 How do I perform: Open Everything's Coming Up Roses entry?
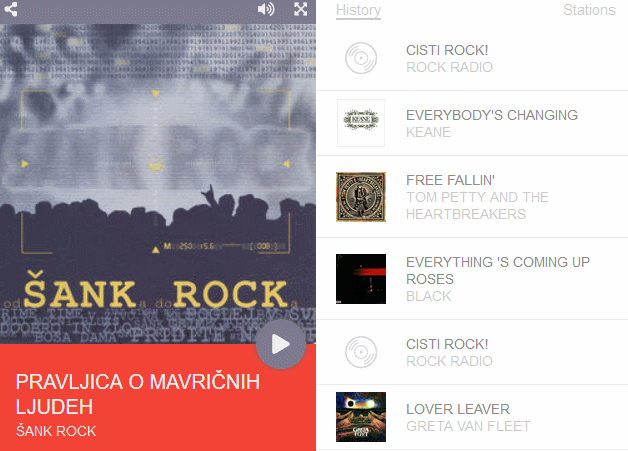pos(472,279)
